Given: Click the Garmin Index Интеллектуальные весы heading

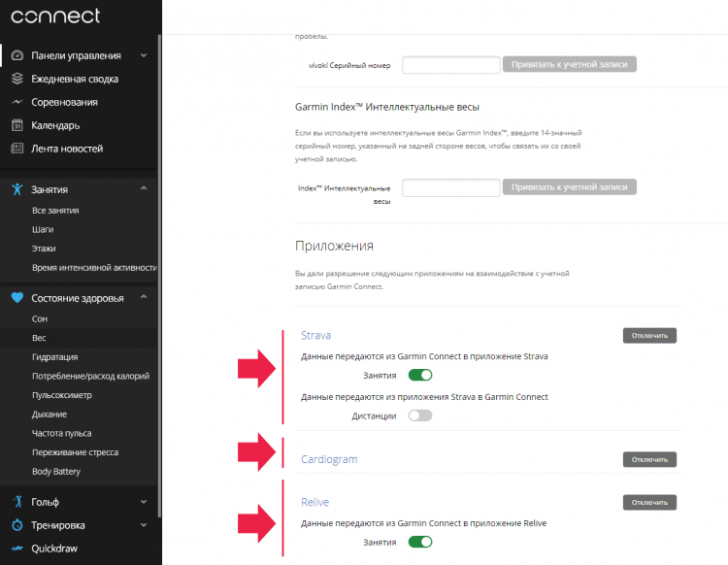Looking at the screenshot, I should coord(387,107).
